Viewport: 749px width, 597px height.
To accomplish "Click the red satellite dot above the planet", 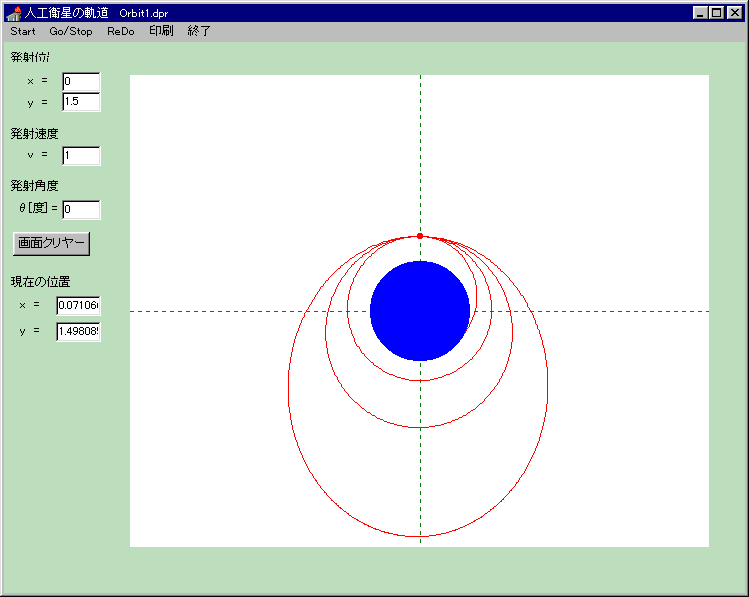I will [420, 236].
